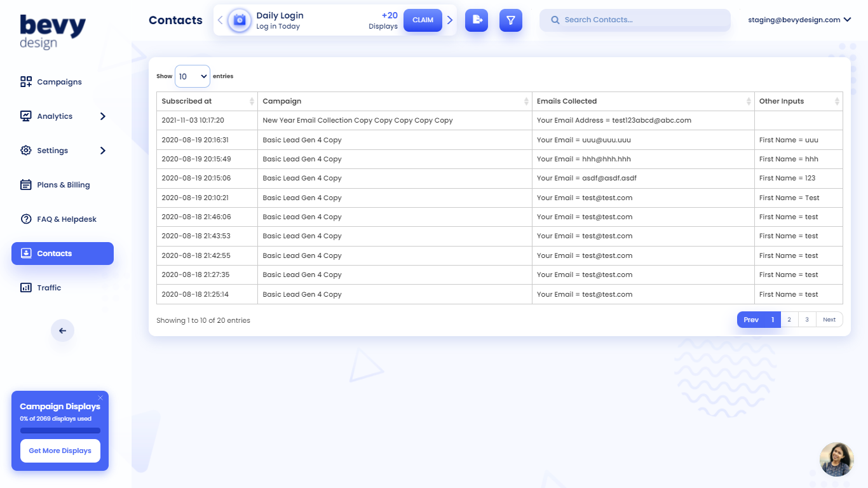Viewport: 868px width, 488px height.
Task: Collapse the sidebar with the back arrow
Action: (x=62, y=330)
